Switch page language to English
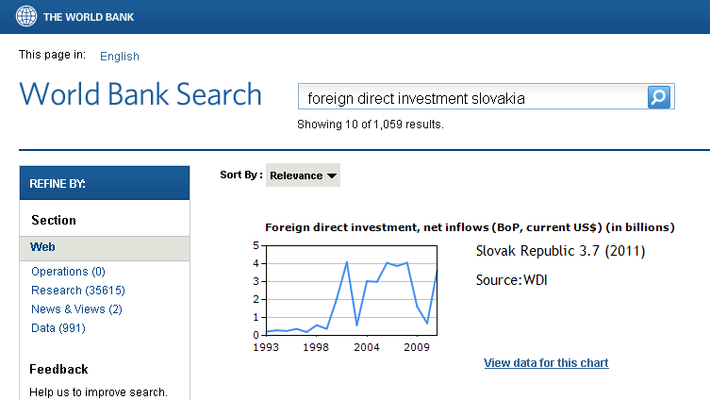710x400 pixels. point(120,56)
